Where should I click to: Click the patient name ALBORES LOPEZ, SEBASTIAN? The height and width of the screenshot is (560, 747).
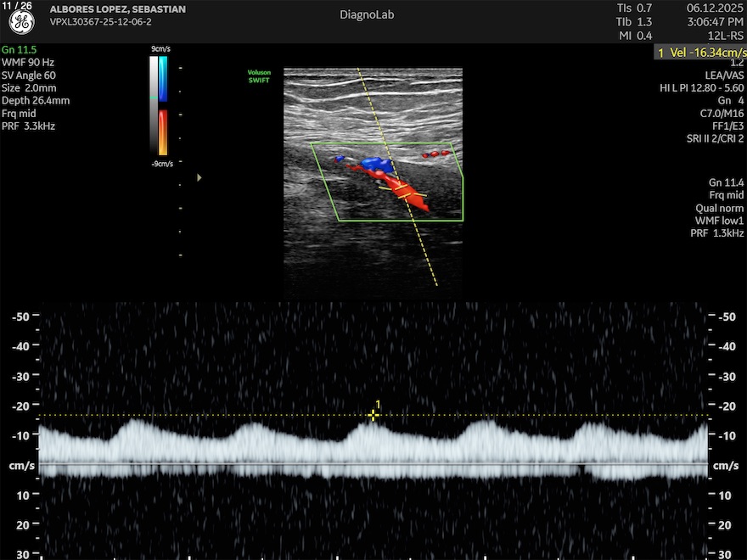[118, 9]
